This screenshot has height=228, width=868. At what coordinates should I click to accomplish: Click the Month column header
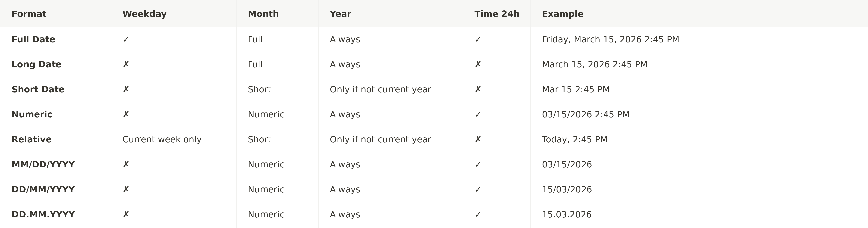coord(263,14)
